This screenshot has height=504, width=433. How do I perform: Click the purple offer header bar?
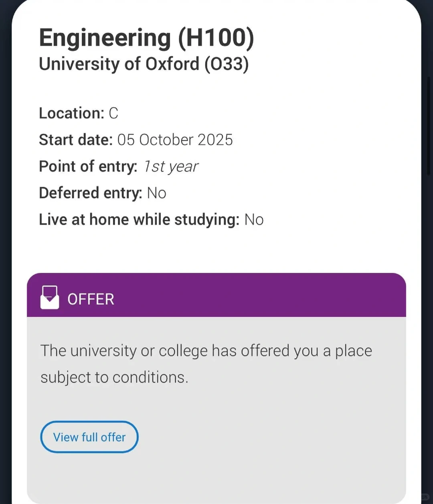(216, 295)
